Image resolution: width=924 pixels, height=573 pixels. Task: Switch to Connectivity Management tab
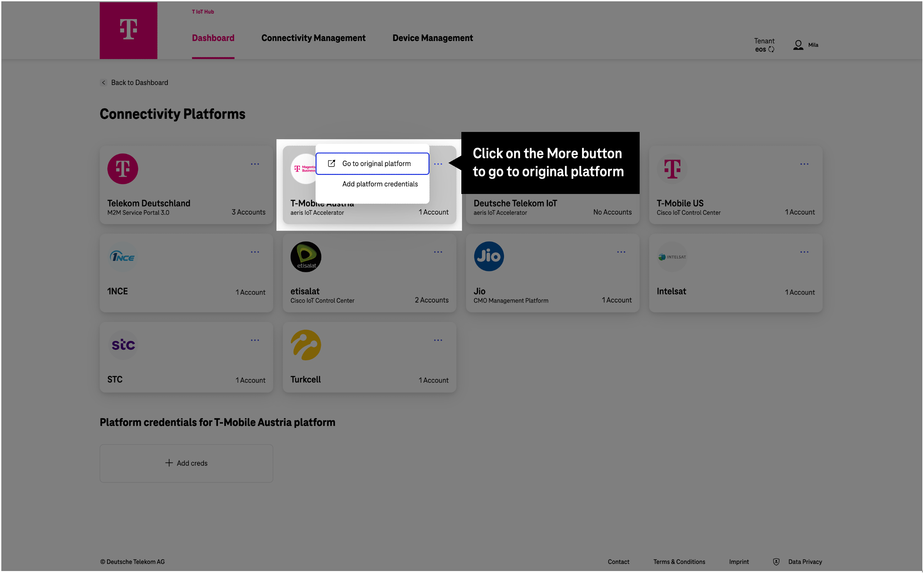pos(313,38)
